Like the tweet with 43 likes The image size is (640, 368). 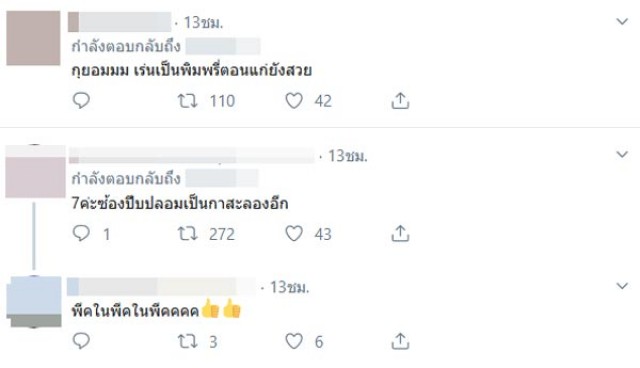[294, 234]
